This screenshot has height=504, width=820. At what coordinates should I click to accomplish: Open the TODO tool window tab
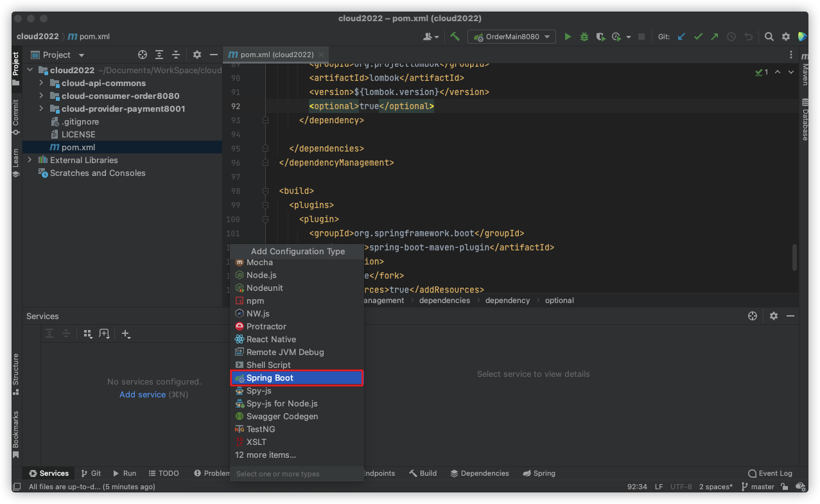[164, 473]
